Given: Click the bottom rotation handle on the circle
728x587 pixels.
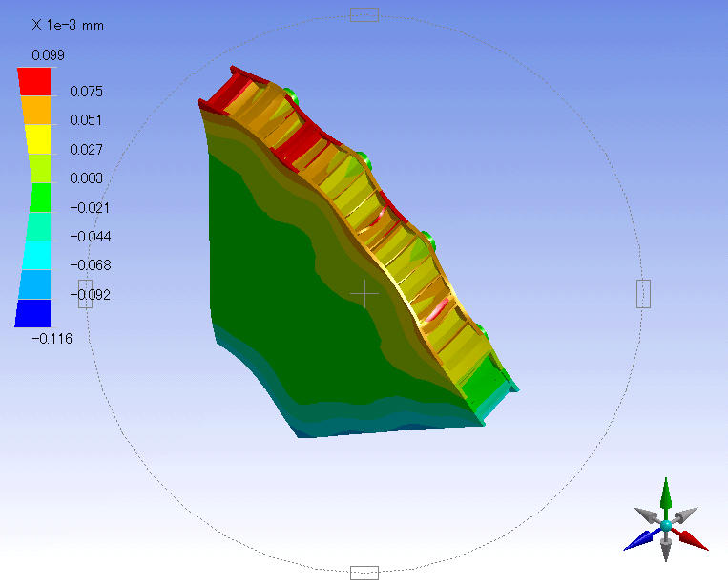Looking at the screenshot, I should point(364,573).
